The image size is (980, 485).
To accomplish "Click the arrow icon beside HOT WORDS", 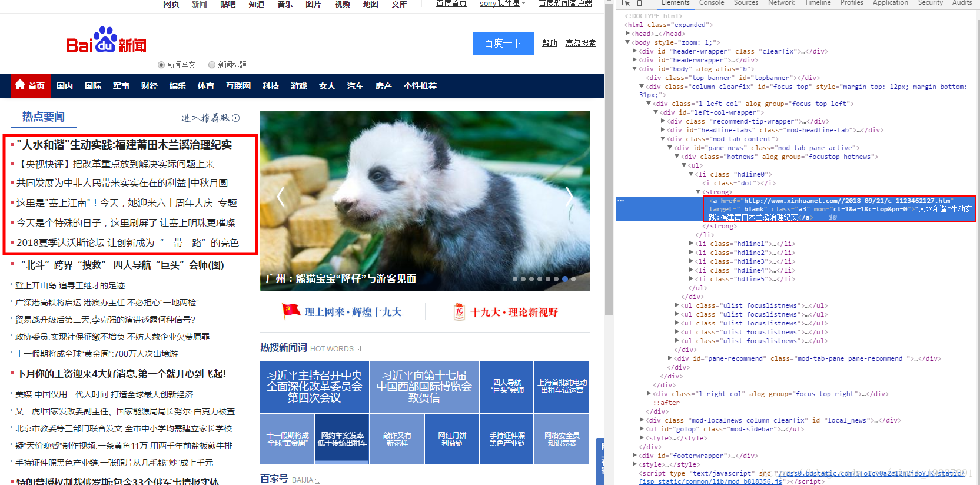I will (x=358, y=349).
